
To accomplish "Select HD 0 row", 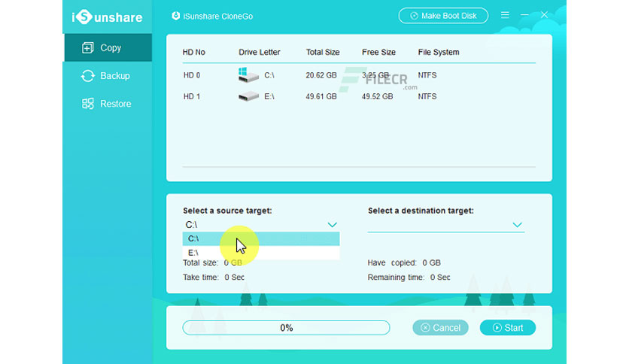I will point(359,75).
